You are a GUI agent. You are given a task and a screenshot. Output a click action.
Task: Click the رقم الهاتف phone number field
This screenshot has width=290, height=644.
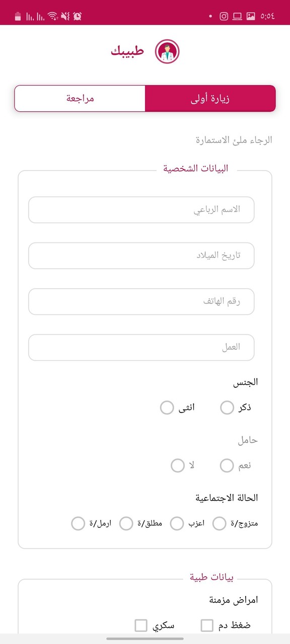tap(141, 301)
